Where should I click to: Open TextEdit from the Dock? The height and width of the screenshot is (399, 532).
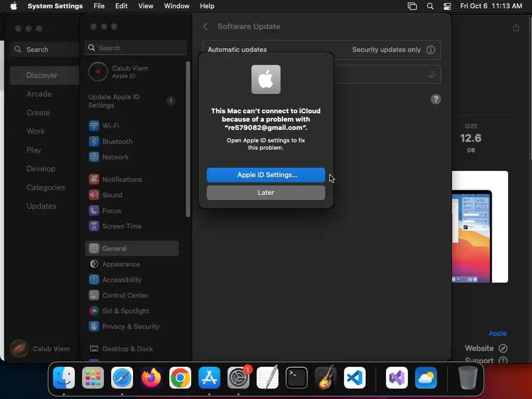point(268,378)
